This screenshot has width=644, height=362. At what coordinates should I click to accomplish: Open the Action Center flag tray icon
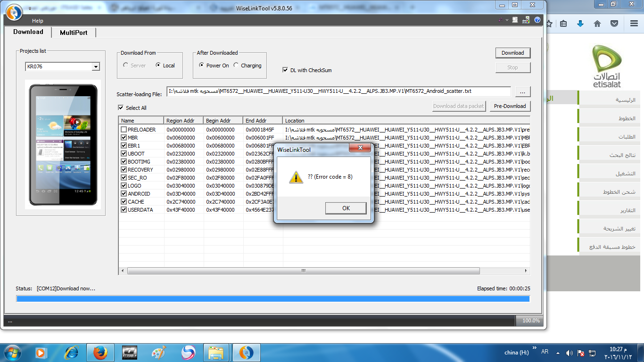[581, 353]
